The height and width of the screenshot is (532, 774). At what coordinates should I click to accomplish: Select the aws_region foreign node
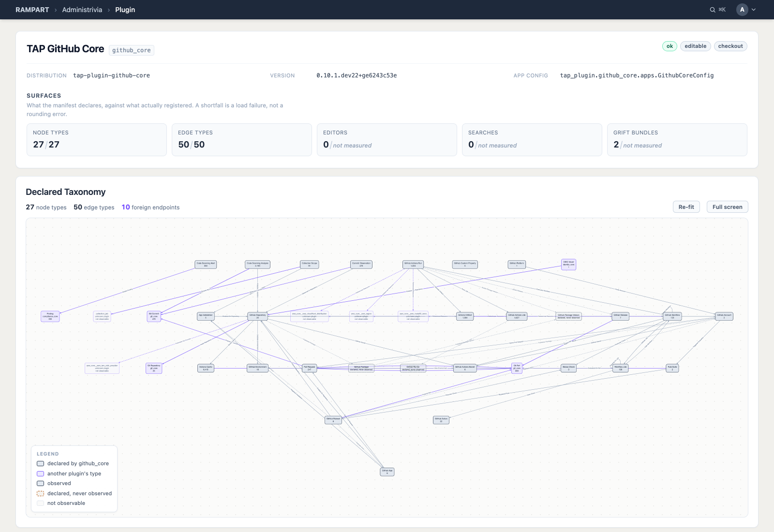coord(361,316)
